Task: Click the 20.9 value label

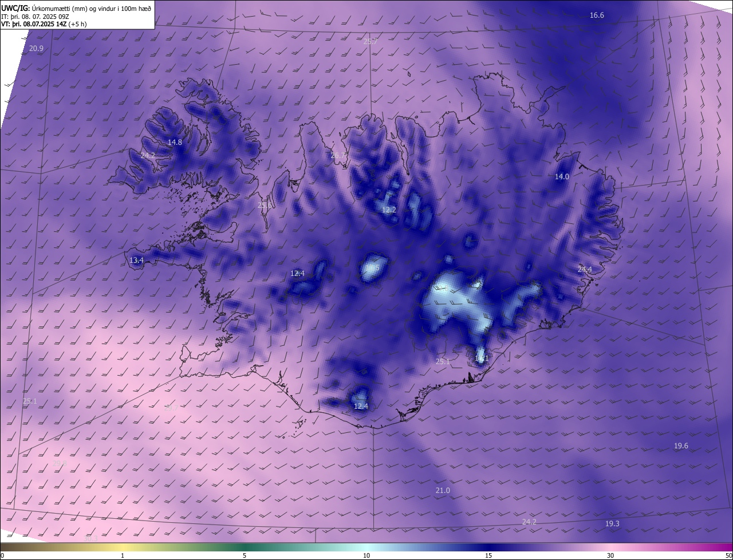Action: point(36,49)
